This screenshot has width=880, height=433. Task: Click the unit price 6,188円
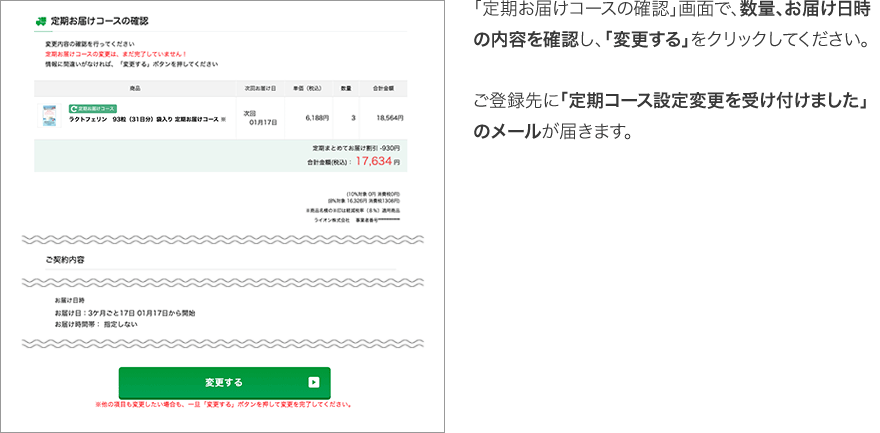click(317, 118)
